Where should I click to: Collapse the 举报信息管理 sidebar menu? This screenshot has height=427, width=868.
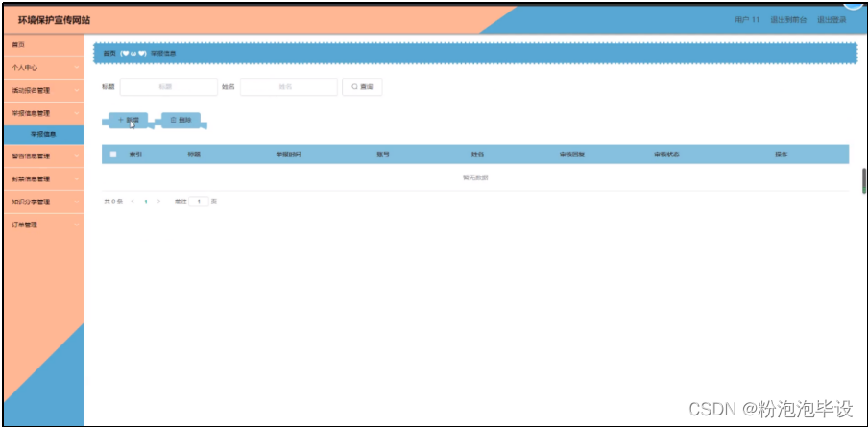[43, 113]
